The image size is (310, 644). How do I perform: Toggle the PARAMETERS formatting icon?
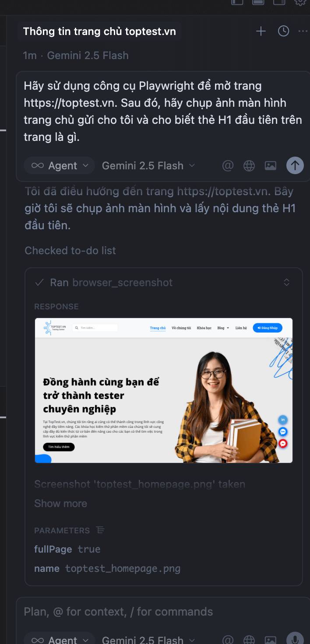[100, 530]
